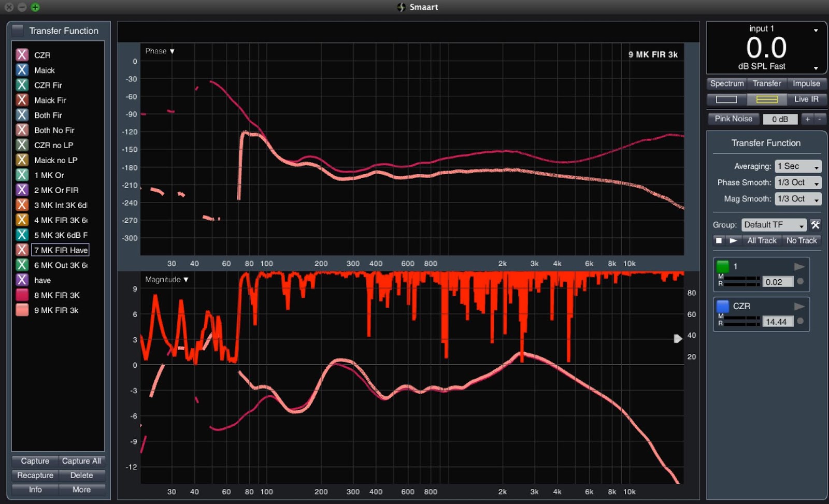Toggle the 1 MK Or trace box
829x504 pixels.
point(22,175)
